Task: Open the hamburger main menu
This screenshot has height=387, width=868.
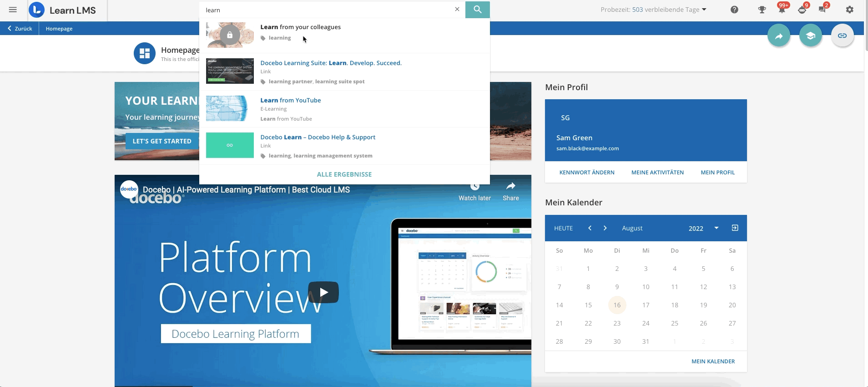Action: (13, 10)
